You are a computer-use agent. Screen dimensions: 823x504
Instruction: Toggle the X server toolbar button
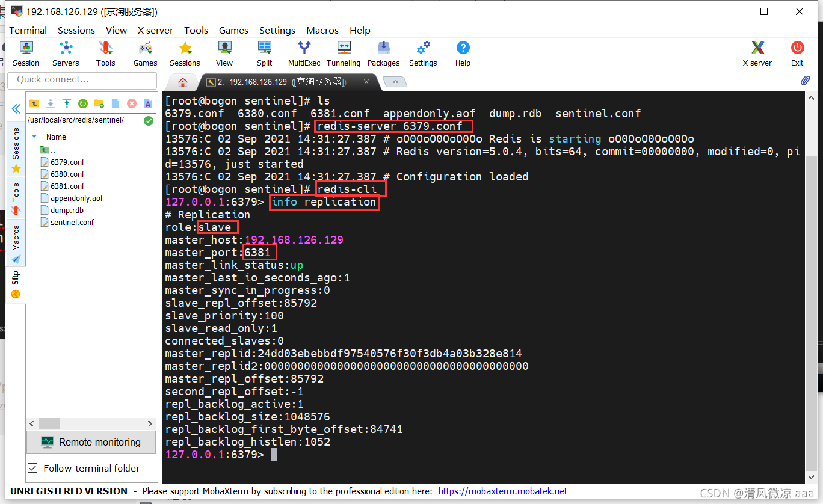pos(757,54)
